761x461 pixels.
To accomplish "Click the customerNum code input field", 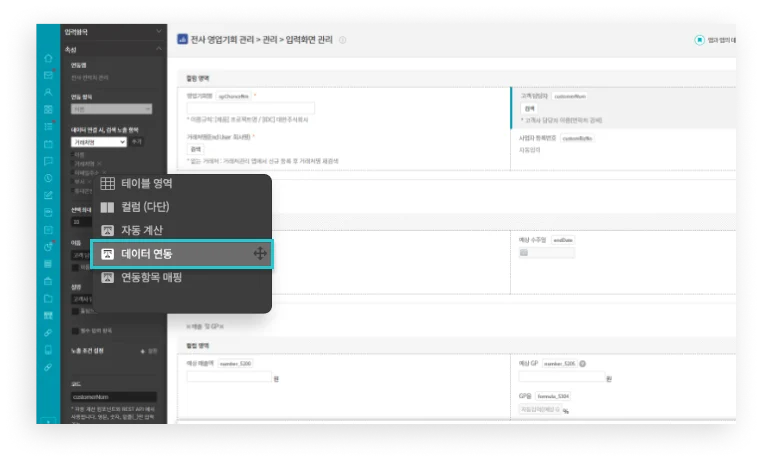I will click(114, 397).
